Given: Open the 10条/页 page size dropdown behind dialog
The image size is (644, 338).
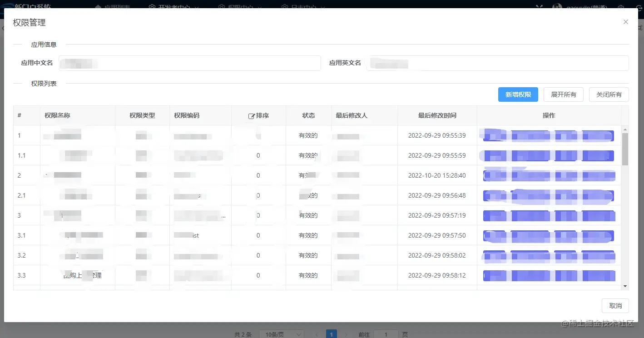Looking at the screenshot, I should (282, 334).
